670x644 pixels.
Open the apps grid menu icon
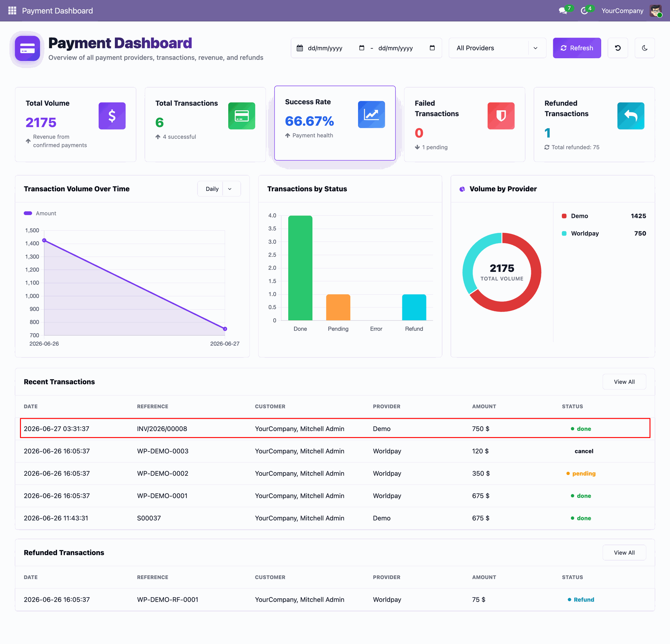click(x=12, y=10)
